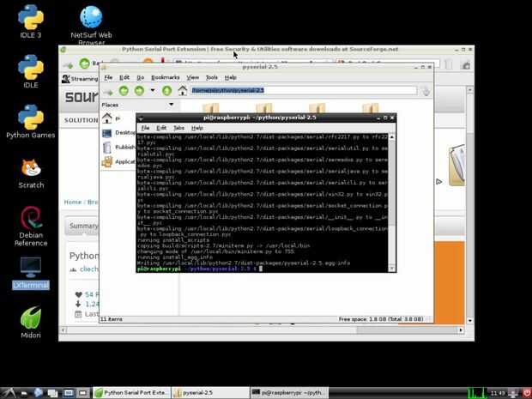
Task: Open terminal window menu icon in title bar
Action: (140, 118)
